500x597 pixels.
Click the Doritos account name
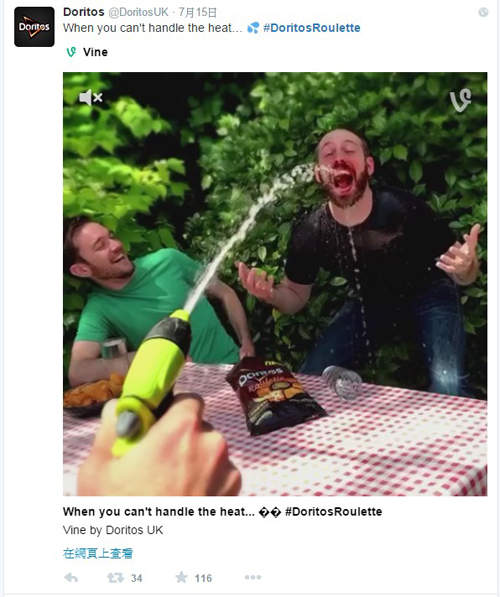click(x=84, y=12)
